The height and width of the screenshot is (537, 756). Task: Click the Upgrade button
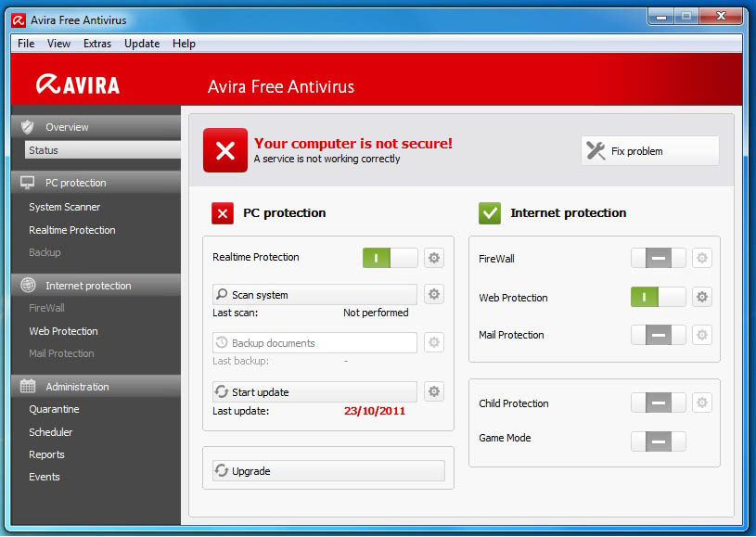pyautogui.click(x=314, y=471)
